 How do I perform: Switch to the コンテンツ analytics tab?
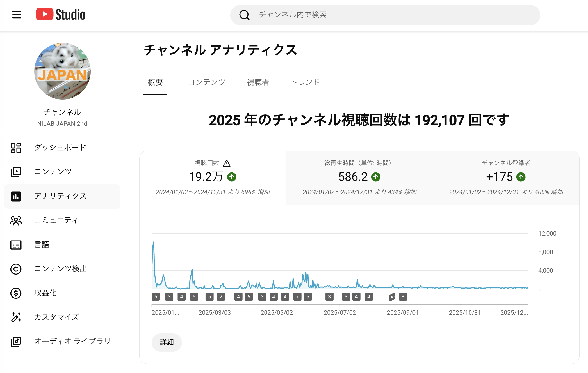pos(207,82)
